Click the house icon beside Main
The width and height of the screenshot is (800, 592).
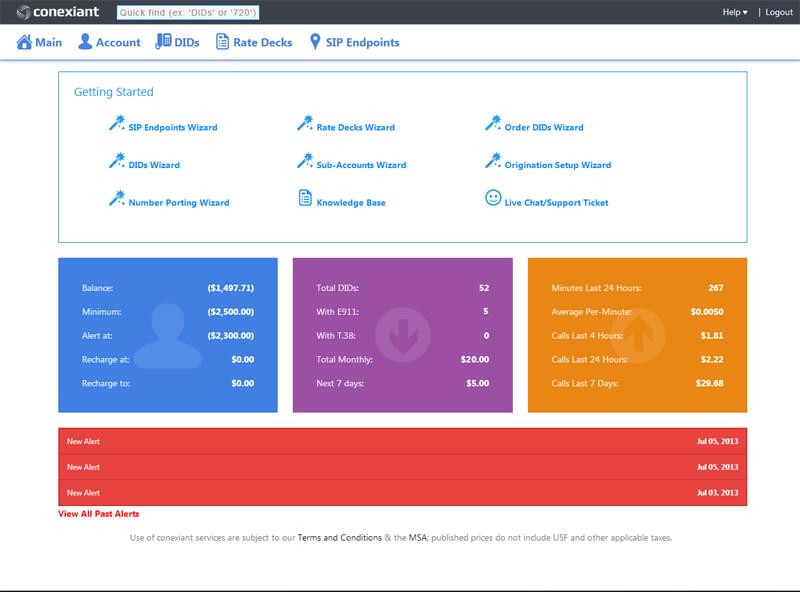click(24, 42)
